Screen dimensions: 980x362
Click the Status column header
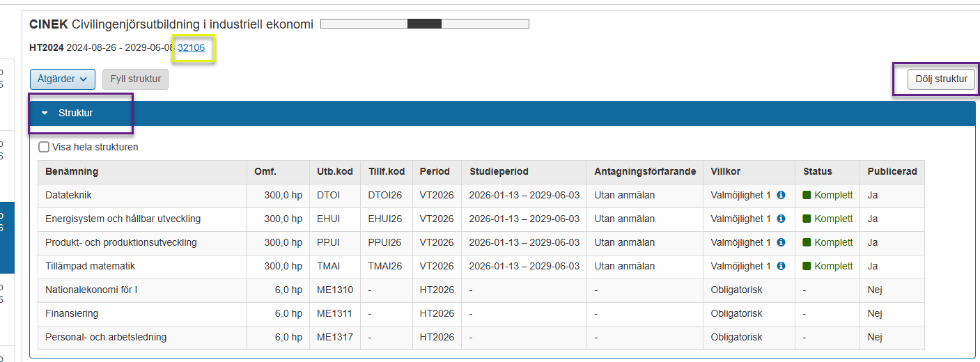pos(817,171)
